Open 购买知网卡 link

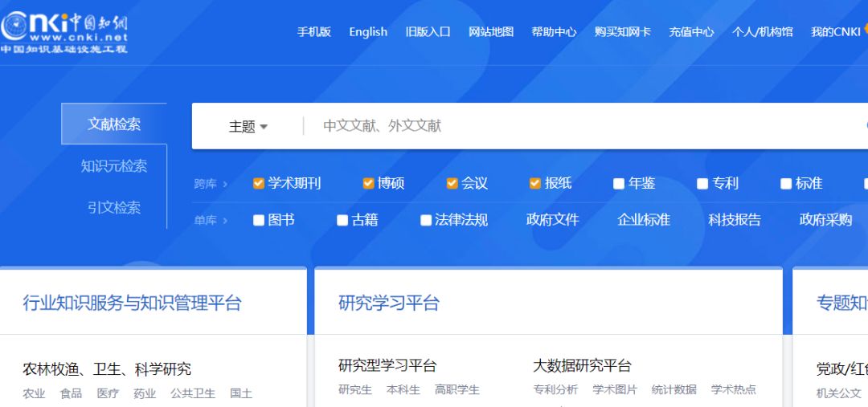[623, 32]
